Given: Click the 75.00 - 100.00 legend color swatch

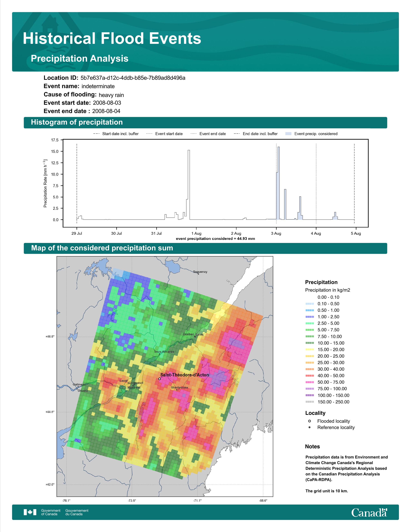Looking at the screenshot, I should tap(310, 389).
